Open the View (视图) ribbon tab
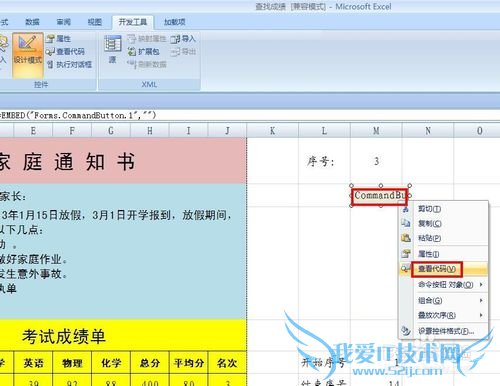This screenshot has height=386, width=500. pos(95,22)
